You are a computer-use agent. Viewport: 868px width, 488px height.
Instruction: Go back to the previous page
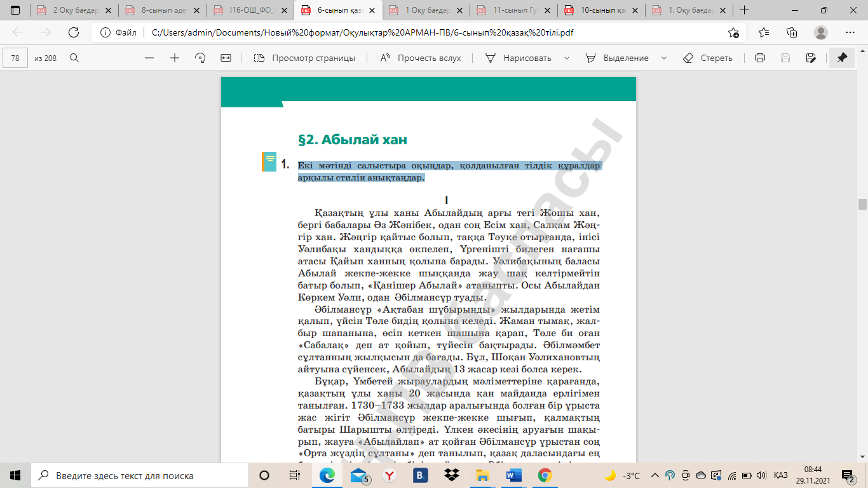pyautogui.click(x=18, y=32)
